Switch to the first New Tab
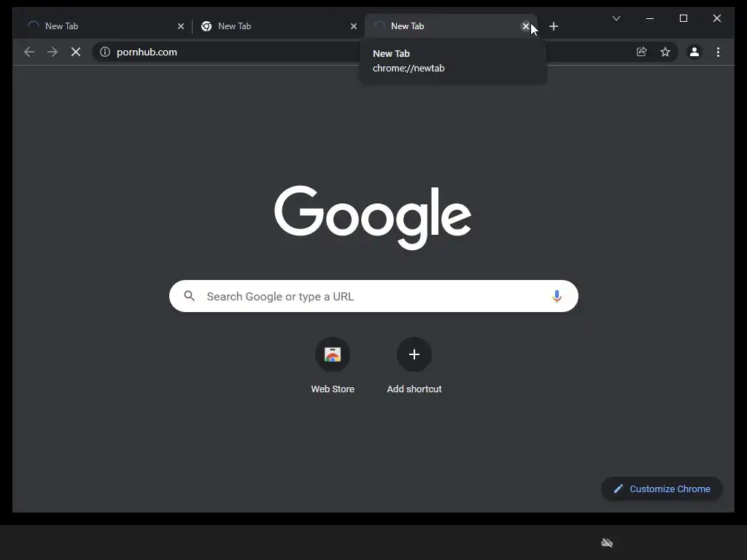 point(104,26)
